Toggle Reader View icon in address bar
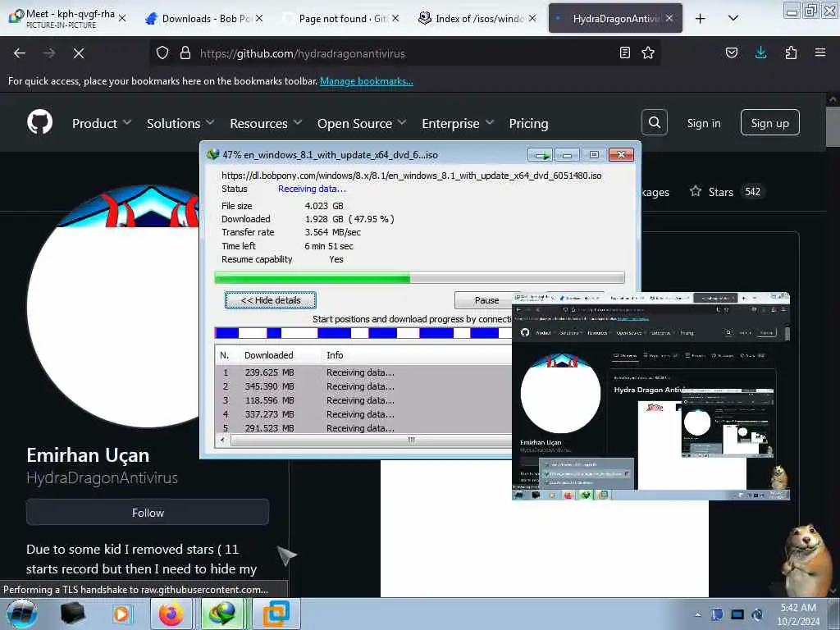Viewport: 840px width, 630px height. pyautogui.click(x=624, y=53)
